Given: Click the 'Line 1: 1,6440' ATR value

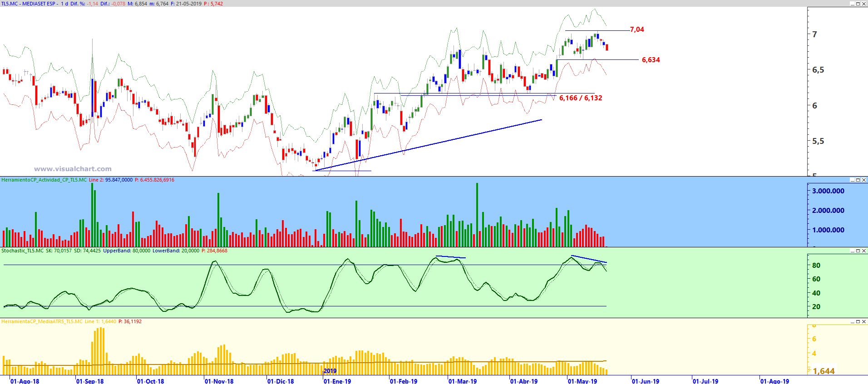Looking at the screenshot, I should coord(100,321).
